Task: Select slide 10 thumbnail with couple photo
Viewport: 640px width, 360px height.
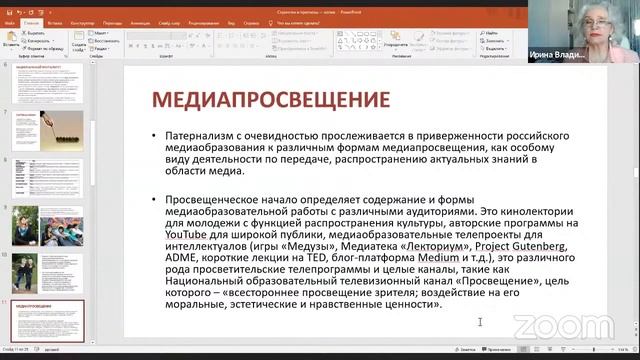Action: coord(47,273)
